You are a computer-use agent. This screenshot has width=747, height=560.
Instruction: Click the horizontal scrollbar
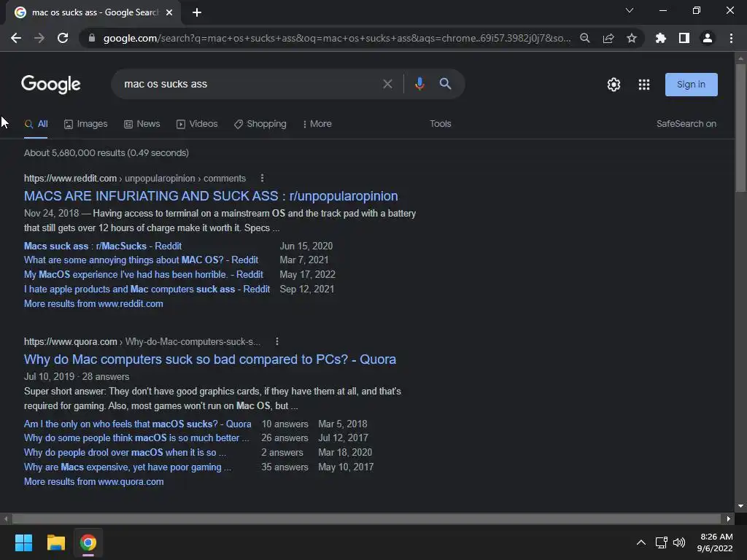366,518
